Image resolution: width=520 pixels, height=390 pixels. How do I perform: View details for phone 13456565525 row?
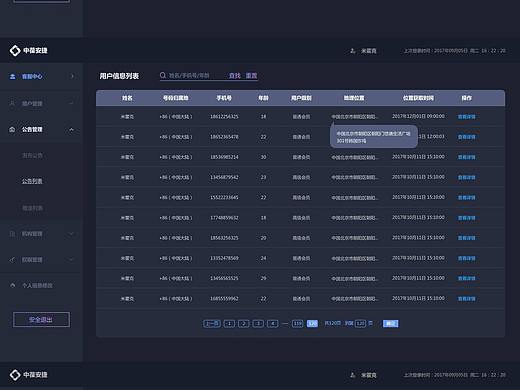pyautogui.click(x=466, y=278)
